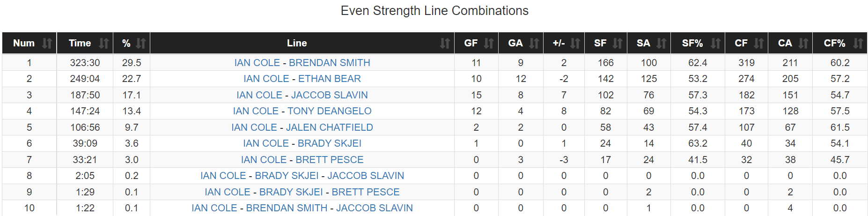Sort by GA using its arrow icon
Image resolution: width=868 pixels, height=216 pixels.
534,44
